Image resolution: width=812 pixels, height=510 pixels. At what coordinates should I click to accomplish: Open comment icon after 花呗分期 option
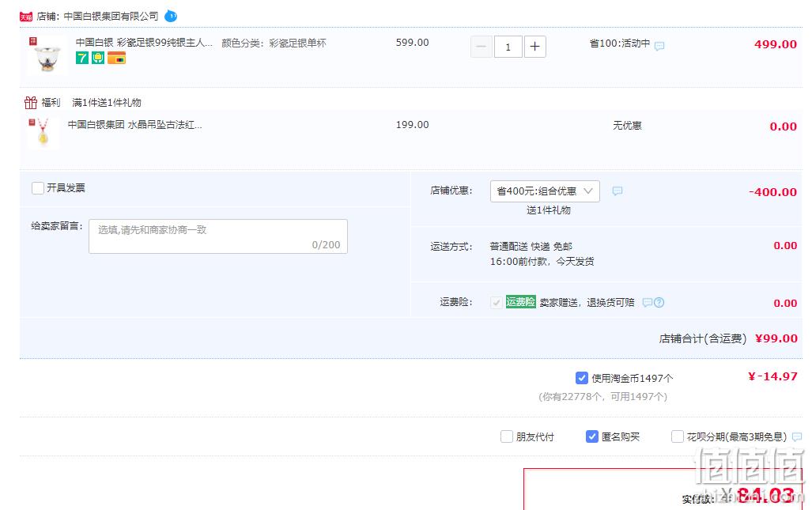point(797,437)
